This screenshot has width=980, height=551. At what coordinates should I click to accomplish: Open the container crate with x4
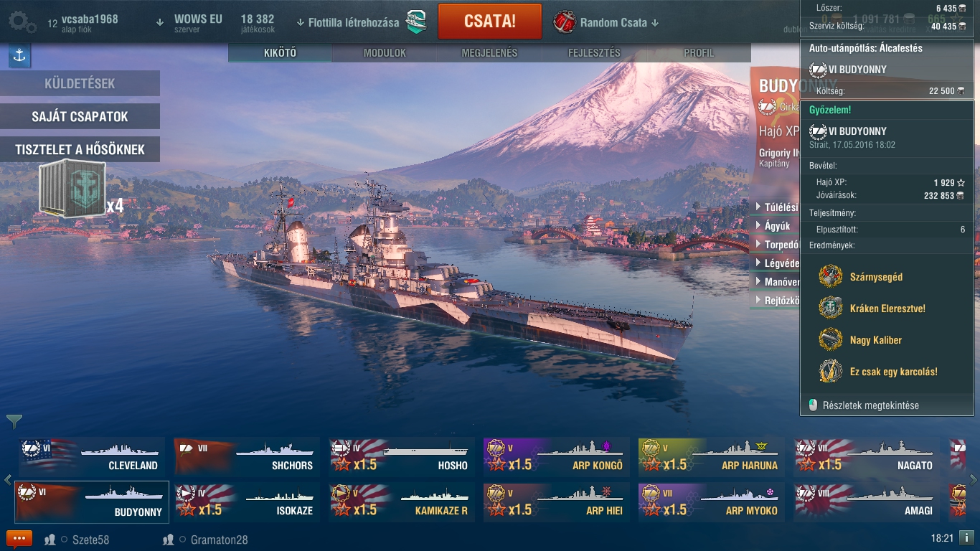(72, 189)
